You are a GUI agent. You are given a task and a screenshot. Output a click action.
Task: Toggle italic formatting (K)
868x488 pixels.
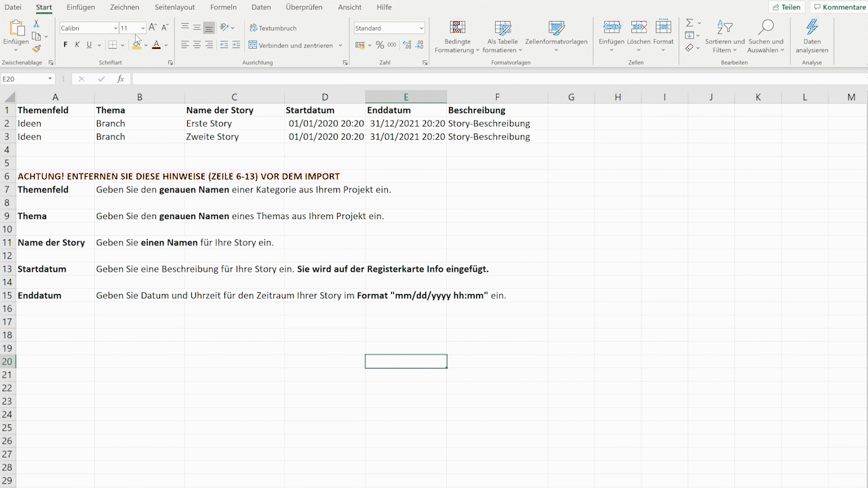(77, 45)
